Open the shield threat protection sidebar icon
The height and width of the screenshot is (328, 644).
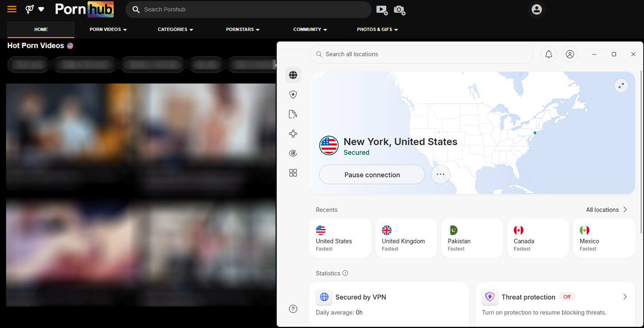293,95
